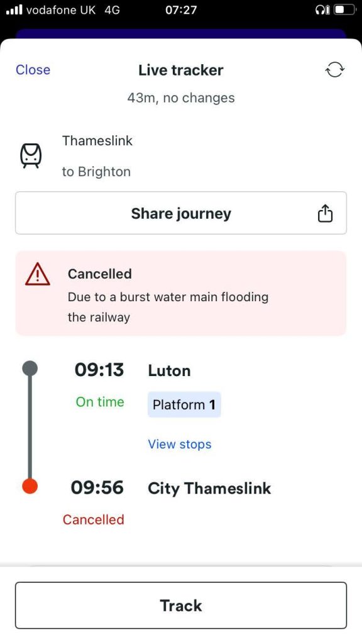Tap the share icon on Share journey
The height and width of the screenshot is (644, 362).
point(325,214)
